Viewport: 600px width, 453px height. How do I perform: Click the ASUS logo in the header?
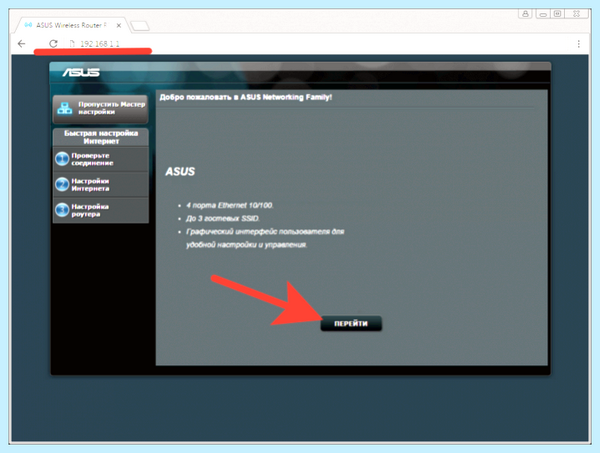click(x=81, y=72)
